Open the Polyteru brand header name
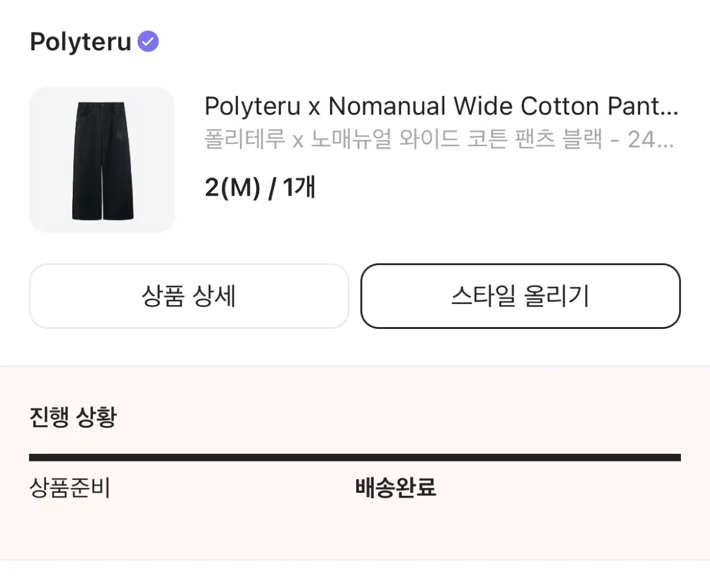 (x=80, y=42)
